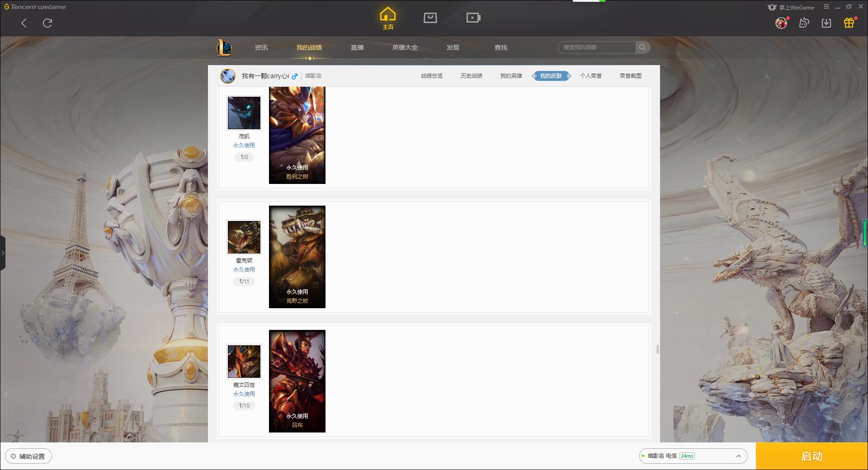
Task: Switch to 个人荣誉 sub-tab
Action: point(591,76)
